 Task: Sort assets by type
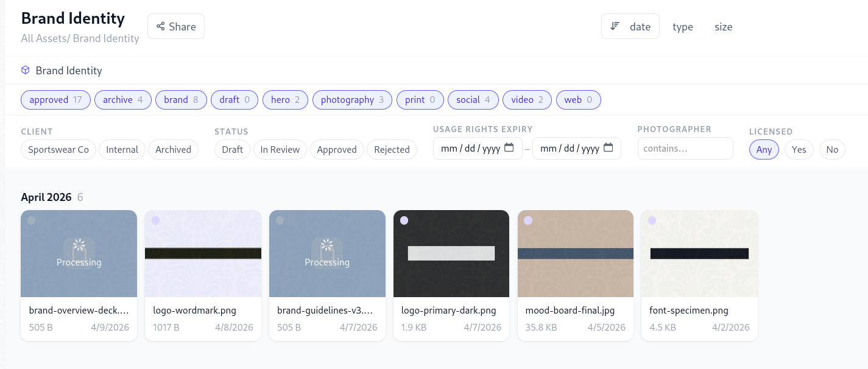pyautogui.click(x=683, y=26)
